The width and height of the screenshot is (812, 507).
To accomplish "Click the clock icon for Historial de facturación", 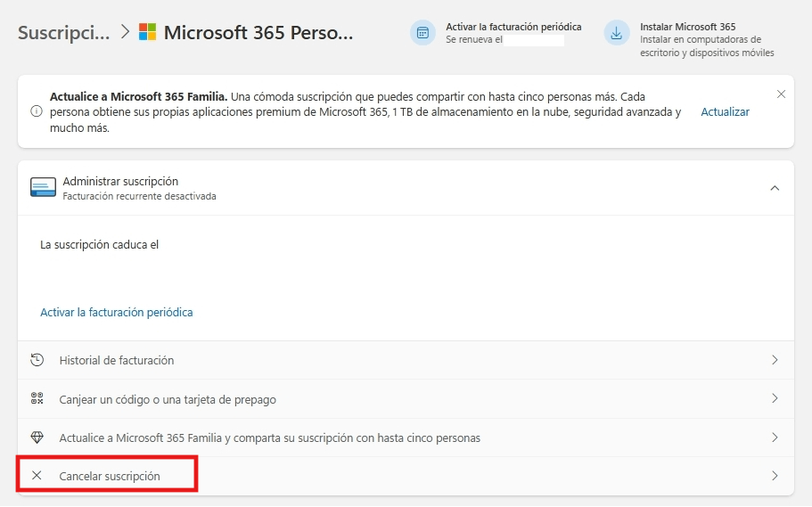I will (37, 360).
